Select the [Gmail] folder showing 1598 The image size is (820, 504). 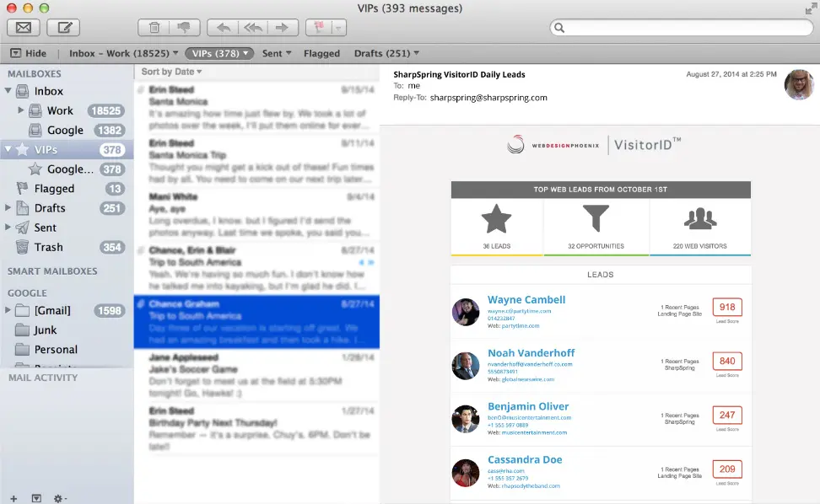67,311
